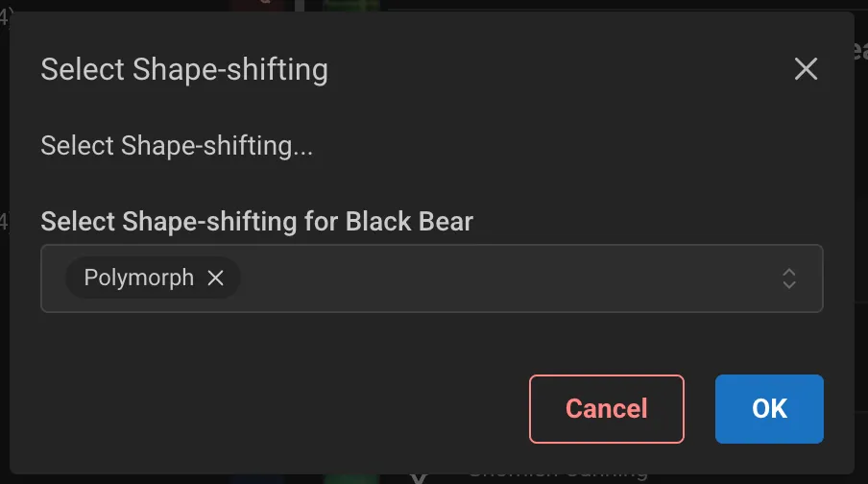Click the cut-off text at the top-right edge
Image resolution: width=868 pixels, height=484 pixels.
coord(860,53)
